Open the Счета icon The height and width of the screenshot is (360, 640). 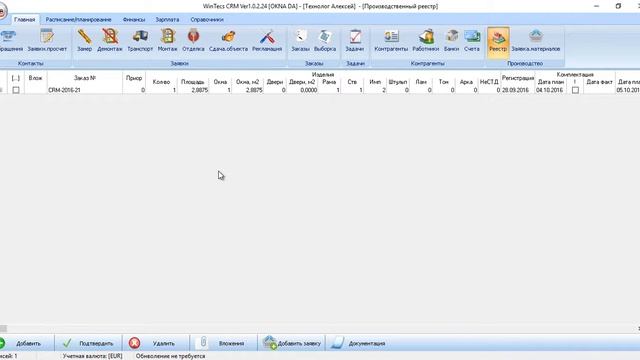(x=472, y=40)
